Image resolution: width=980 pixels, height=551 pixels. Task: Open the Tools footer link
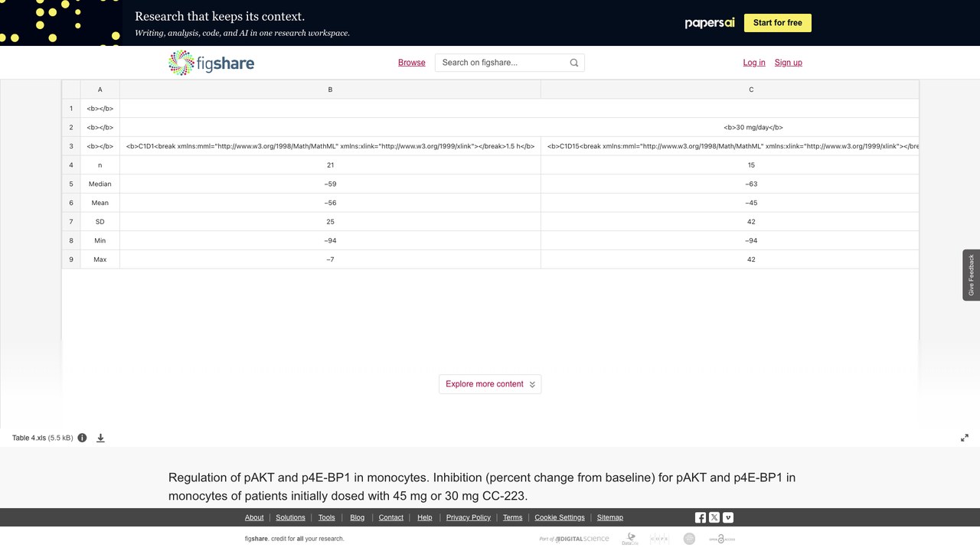point(327,517)
